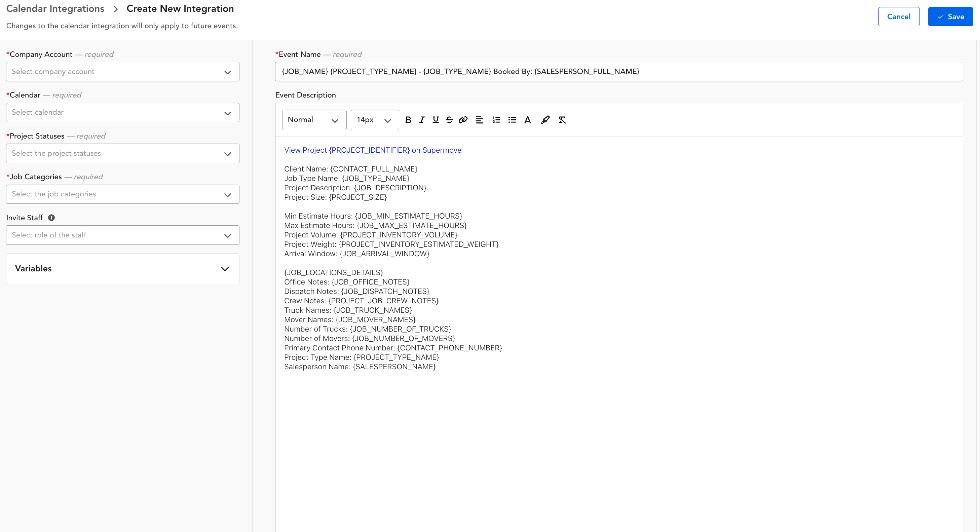The image size is (980, 532).
Task: Clear formatting from selected text
Action: pyautogui.click(x=562, y=120)
